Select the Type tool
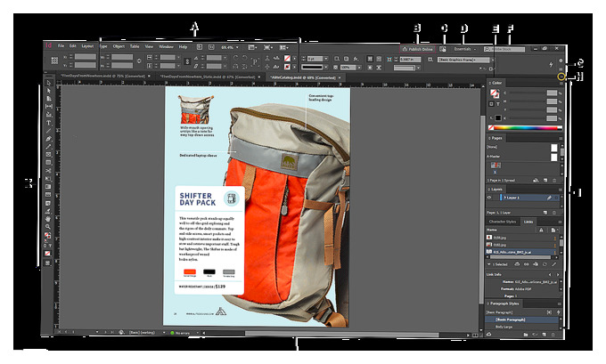This screenshot has height=364, width=606. 49,123
